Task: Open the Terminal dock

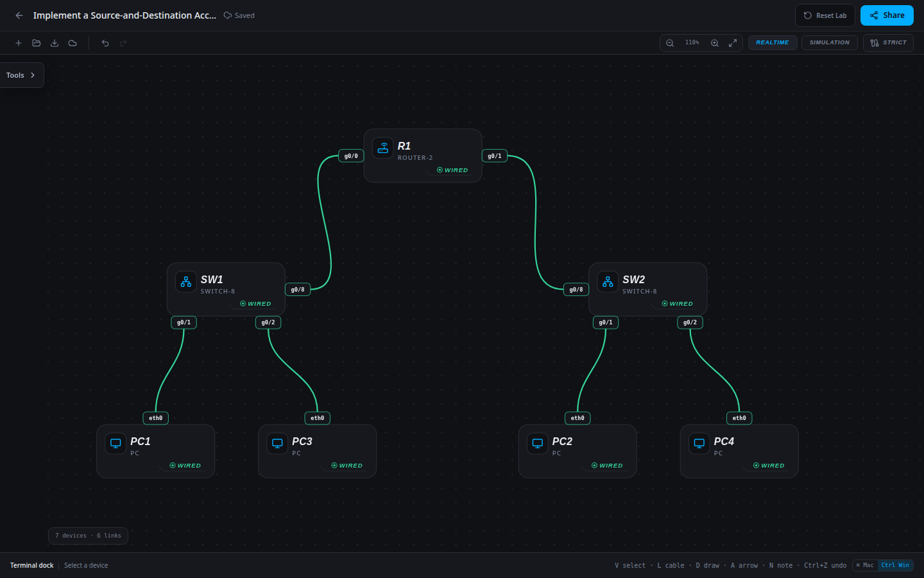Action: (32, 565)
